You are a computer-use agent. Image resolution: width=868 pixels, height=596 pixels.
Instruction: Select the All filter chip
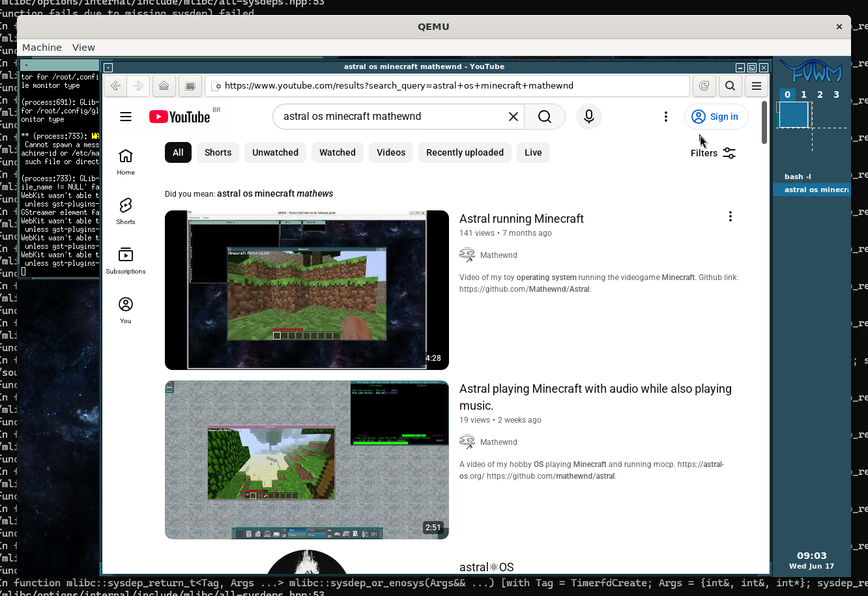click(x=178, y=152)
